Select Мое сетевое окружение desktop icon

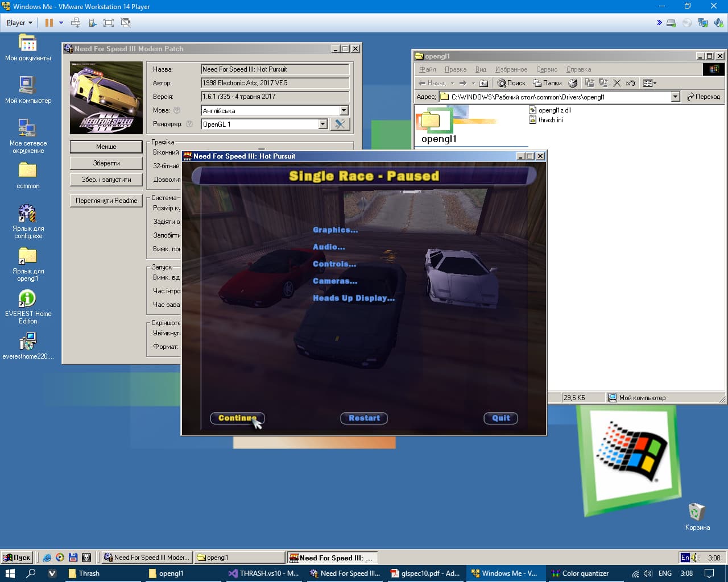pos(28,136)
